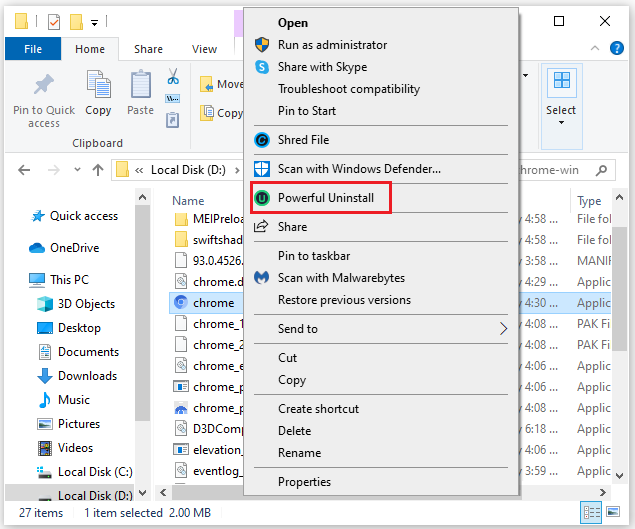The image size is (635, 529).
Task: Click Powerful Uninstall in context menu
Action: pos(326,198)
